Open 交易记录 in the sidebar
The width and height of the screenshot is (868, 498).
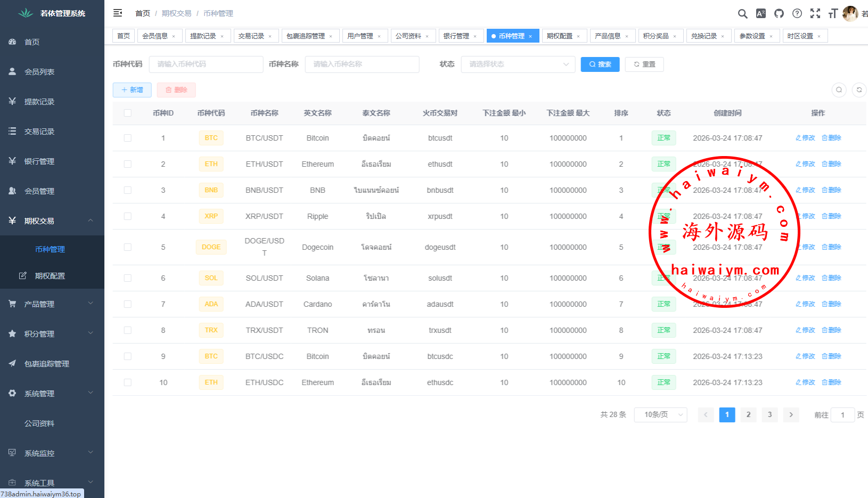(52, 132)
